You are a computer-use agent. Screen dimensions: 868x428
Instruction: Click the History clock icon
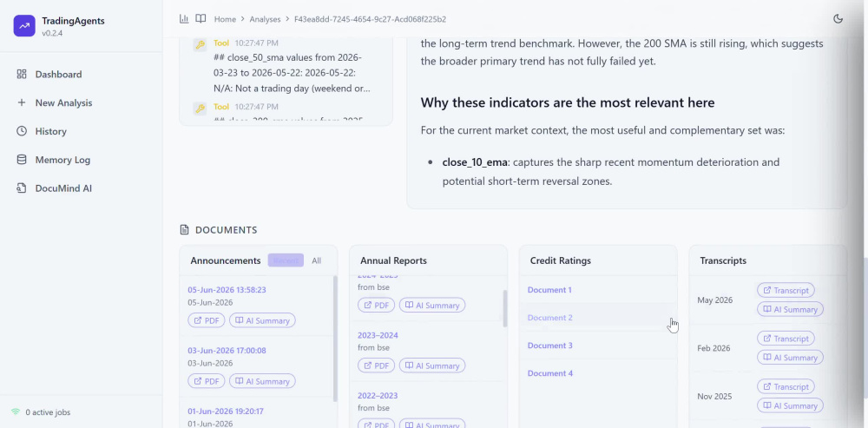click(x=22, y=131)
